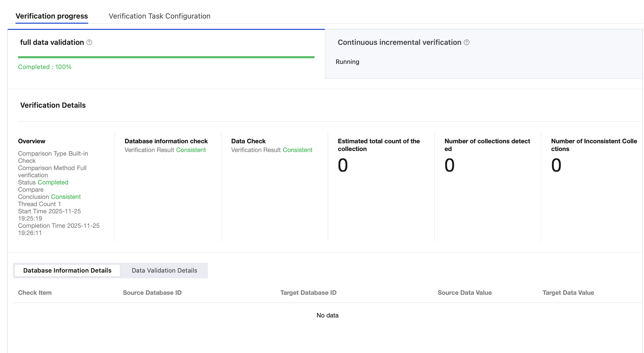Click the green full validation progress bar
This screenshot has height=353, width=644.
tap(166, 57)
